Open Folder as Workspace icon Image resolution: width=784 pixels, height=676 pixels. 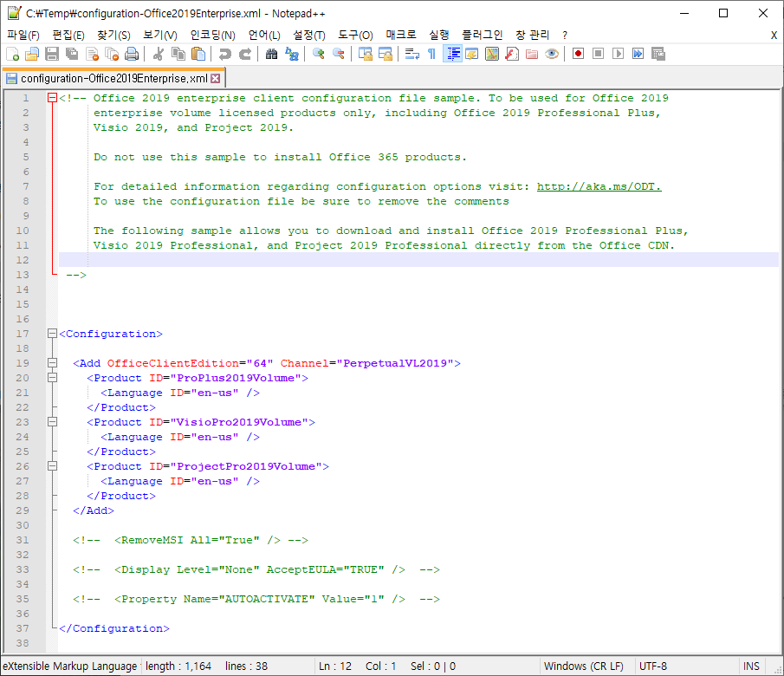(532, 54)
